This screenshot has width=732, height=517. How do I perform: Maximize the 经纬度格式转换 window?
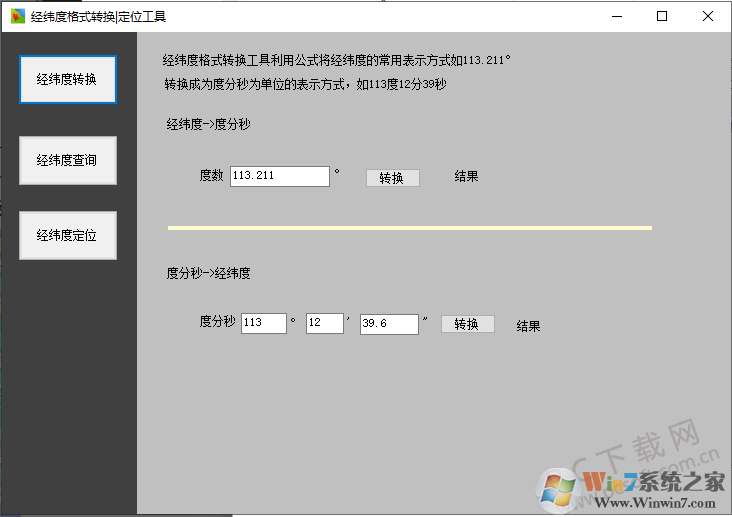point(662,16)
